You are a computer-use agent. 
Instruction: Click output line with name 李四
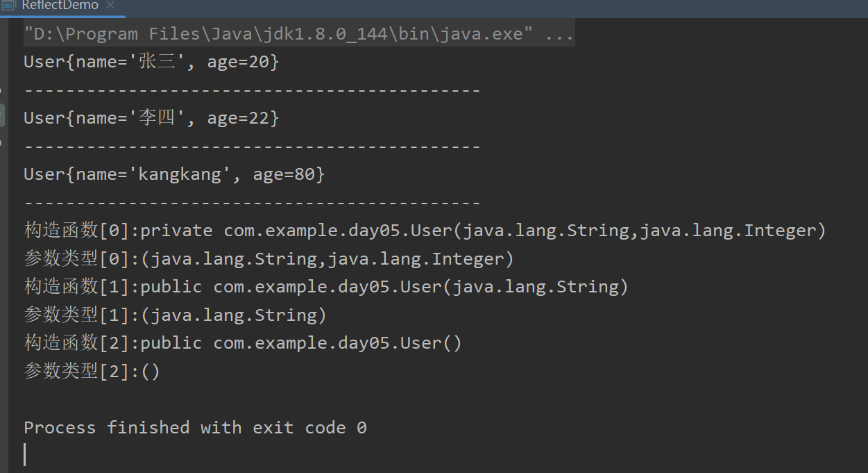(151, 118)
